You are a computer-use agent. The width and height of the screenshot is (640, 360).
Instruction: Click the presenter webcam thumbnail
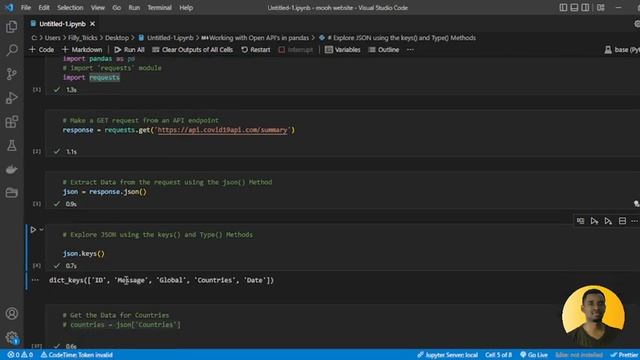(x=593, y=316)
